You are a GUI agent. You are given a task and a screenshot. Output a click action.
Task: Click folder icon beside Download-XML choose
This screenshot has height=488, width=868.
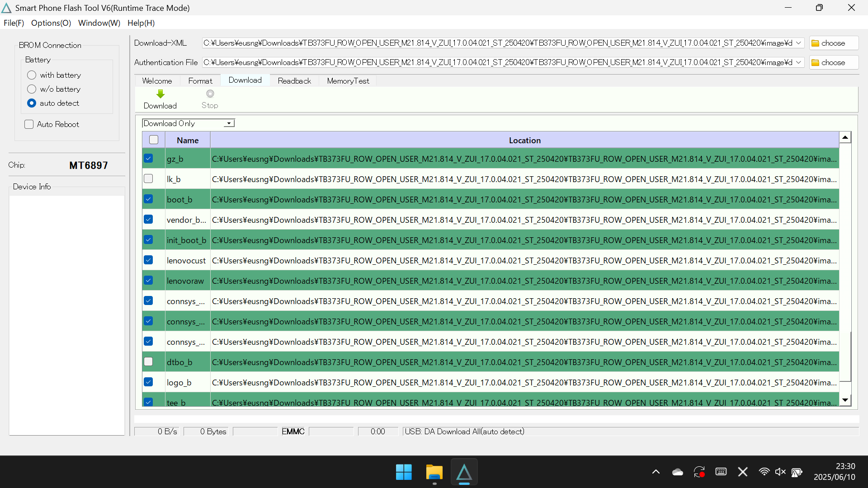[x=815, y=43]
